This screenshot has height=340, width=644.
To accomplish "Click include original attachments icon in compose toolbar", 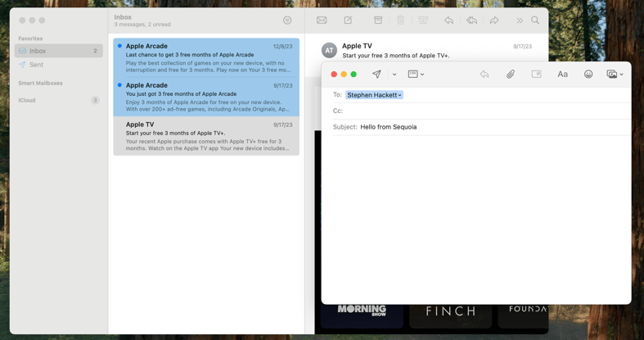I will (536, 74).
